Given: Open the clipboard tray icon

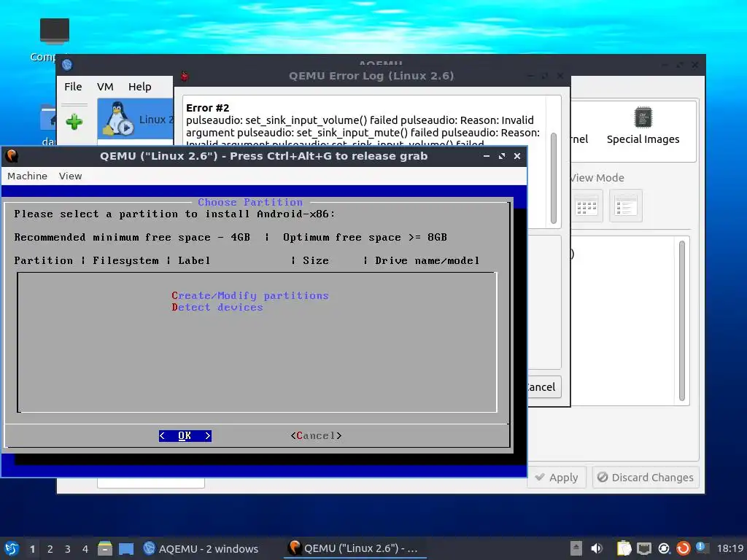Looking at the screenshot, I should (x=624, y=548).
